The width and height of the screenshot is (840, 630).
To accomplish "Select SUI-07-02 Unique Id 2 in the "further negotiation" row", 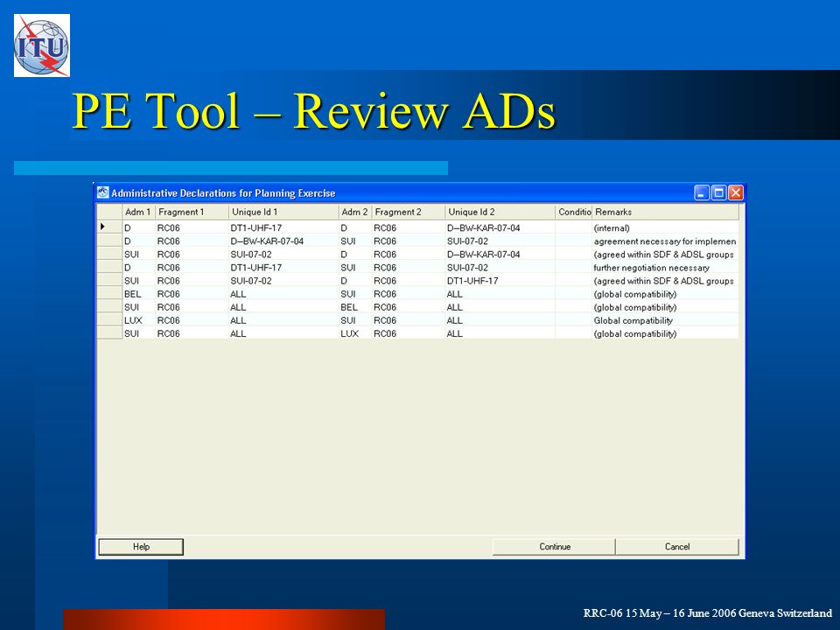I will pyautogui.click(x=500, y=268).
